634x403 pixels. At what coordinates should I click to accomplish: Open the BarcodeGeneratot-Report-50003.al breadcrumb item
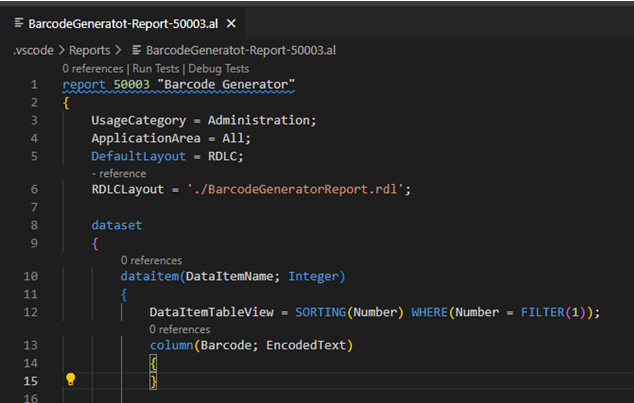coord(241,50)
